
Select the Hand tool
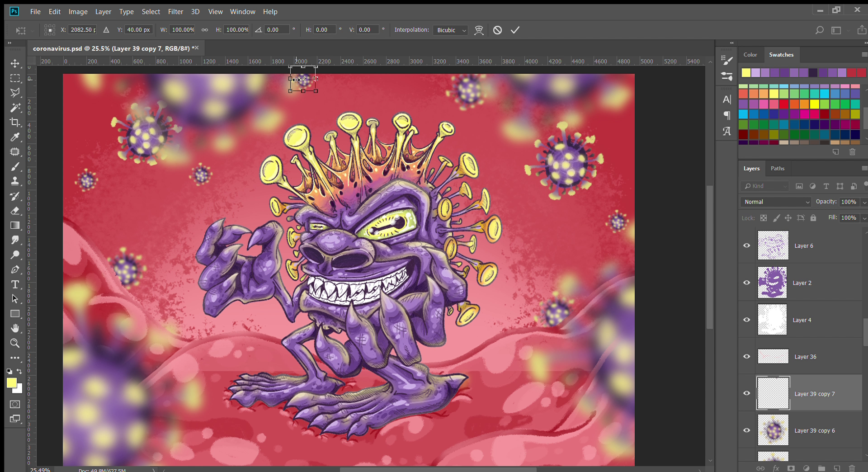point(15,328)
